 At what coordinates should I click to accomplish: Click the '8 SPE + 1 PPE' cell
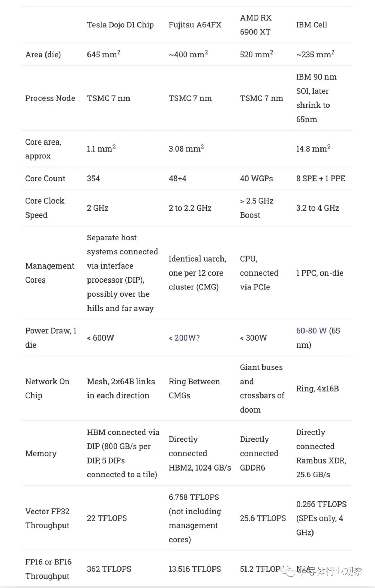point(320,179)
